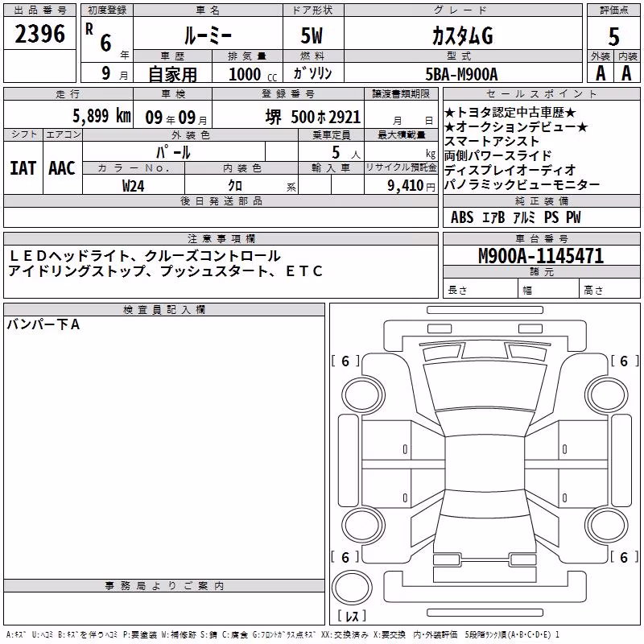Viewport: 644px width, 644px height.
Task: Select inspector note バンパー下A
Action: [x=43, y=324]
